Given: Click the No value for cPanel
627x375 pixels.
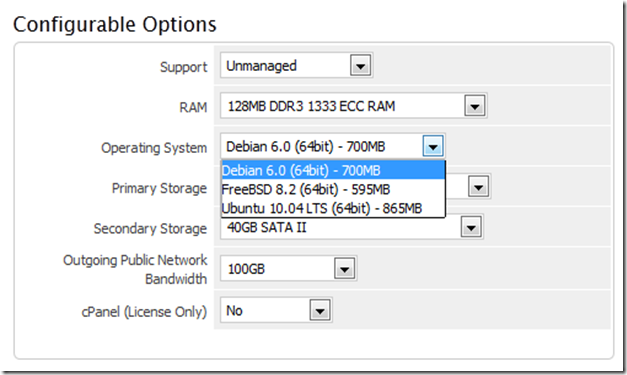Looking at the screenshot, I should click(x=234, y=311).
